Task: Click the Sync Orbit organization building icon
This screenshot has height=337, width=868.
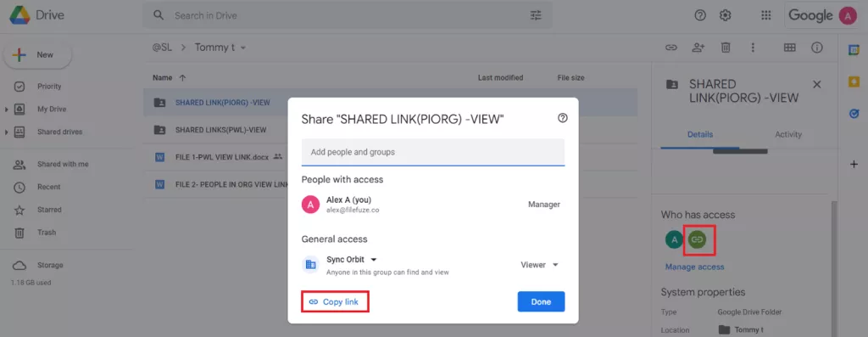Action: [310, 264]
